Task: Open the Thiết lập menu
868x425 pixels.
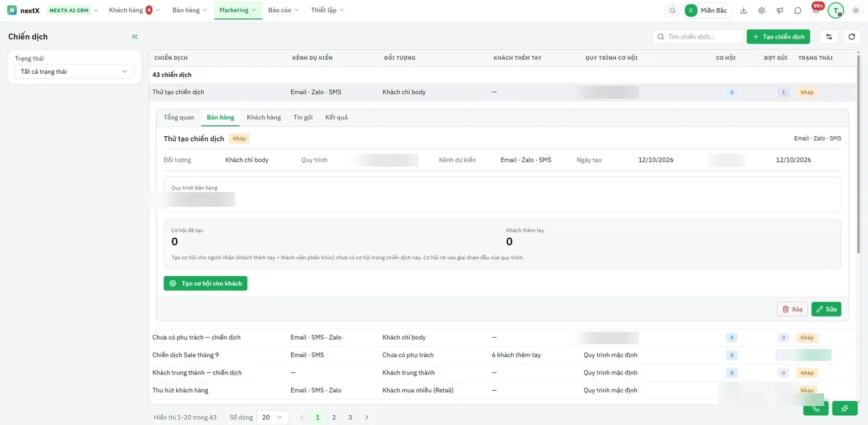Action: click(x=327, y=10)
